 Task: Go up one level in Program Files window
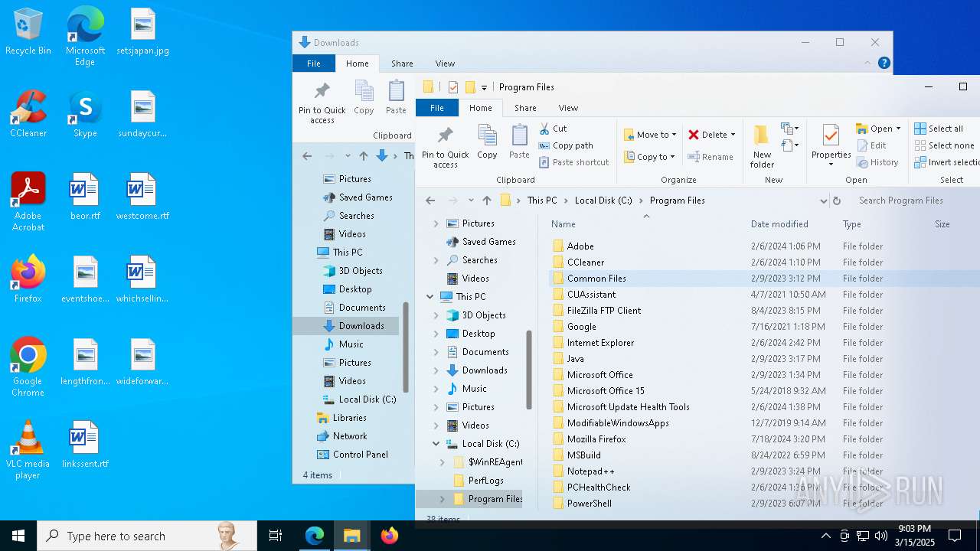click(x=487, y=201)
